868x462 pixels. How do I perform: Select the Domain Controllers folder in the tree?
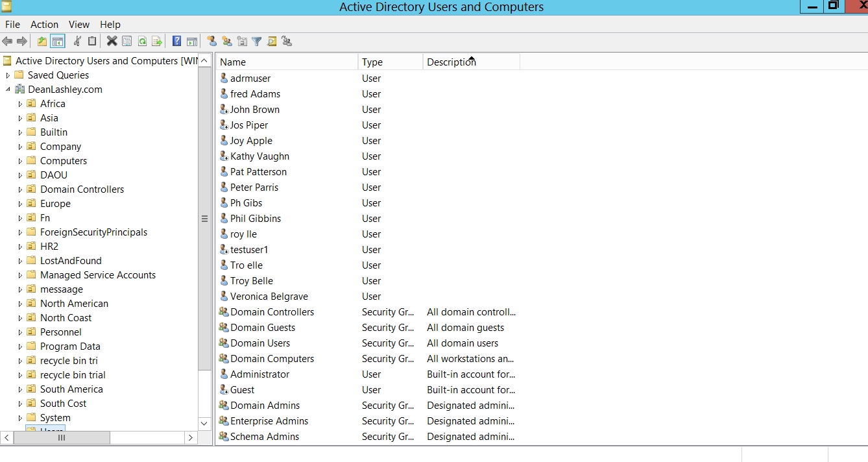[x=82, y=189]
